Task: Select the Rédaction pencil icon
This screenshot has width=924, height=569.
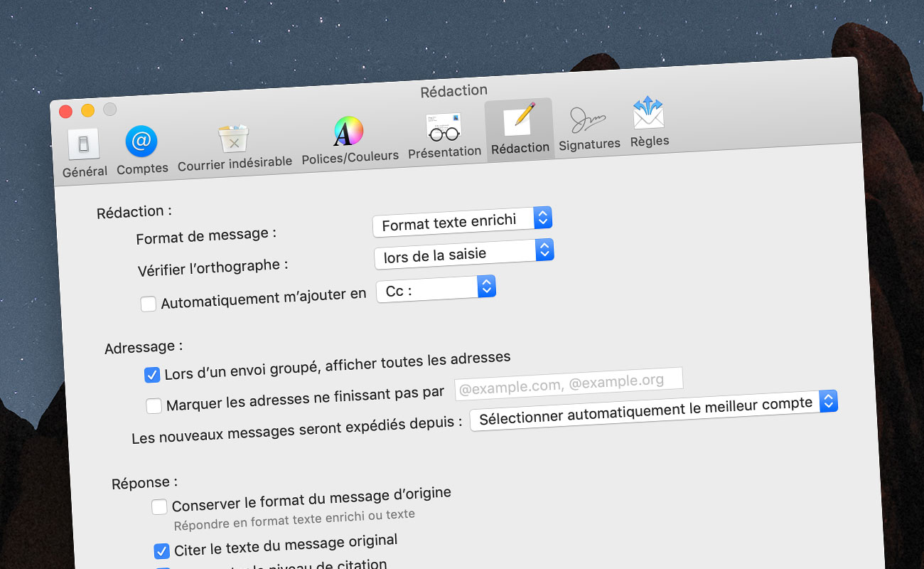Action: (520, 120)
